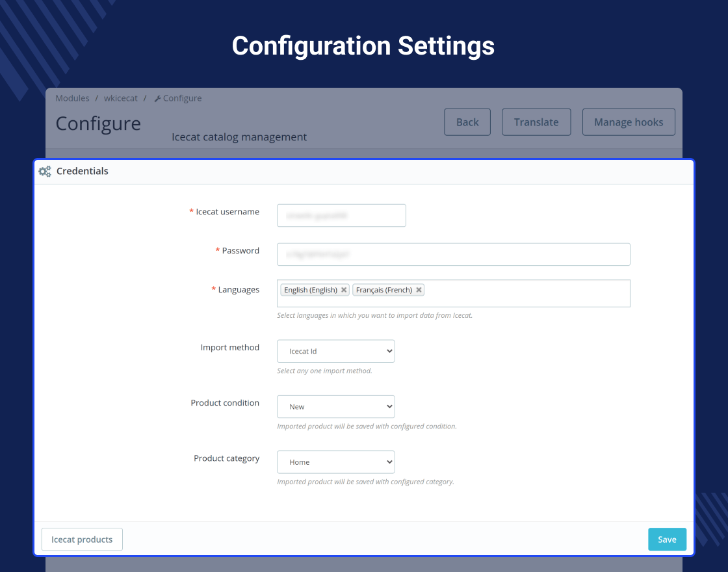
Task: Click the Translate button
Action: [536, 122]
